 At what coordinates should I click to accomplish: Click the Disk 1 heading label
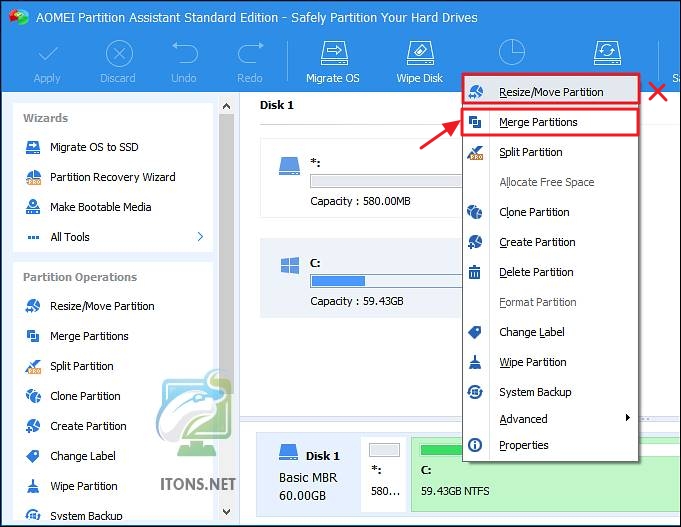[277, 105]
